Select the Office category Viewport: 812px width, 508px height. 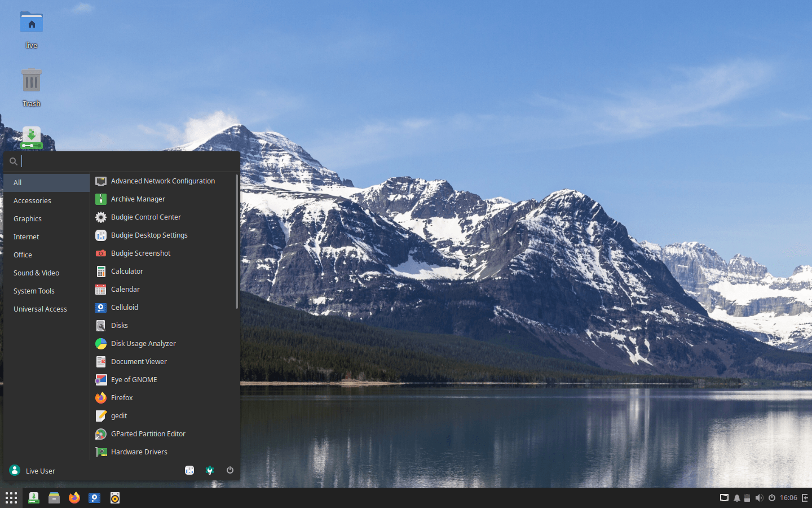point(47,255)
